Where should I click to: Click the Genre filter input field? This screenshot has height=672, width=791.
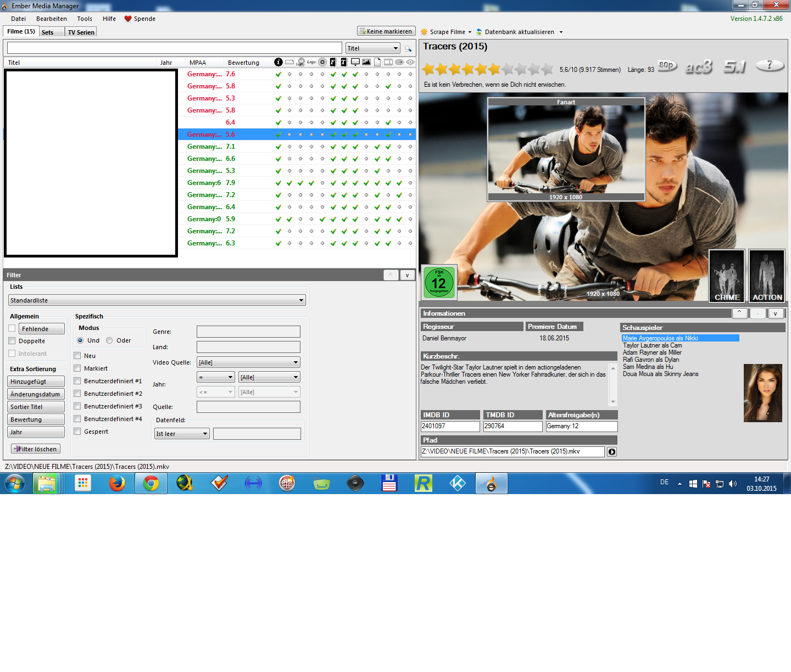(x=248, y=332)
